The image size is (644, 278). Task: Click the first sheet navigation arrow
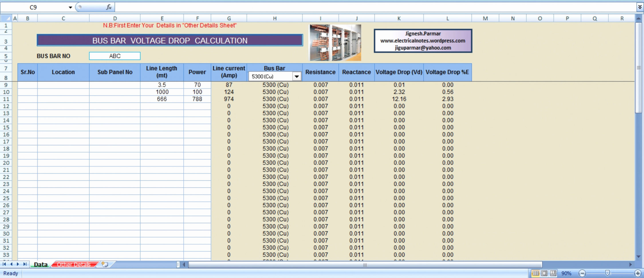[x=4, y=264]
